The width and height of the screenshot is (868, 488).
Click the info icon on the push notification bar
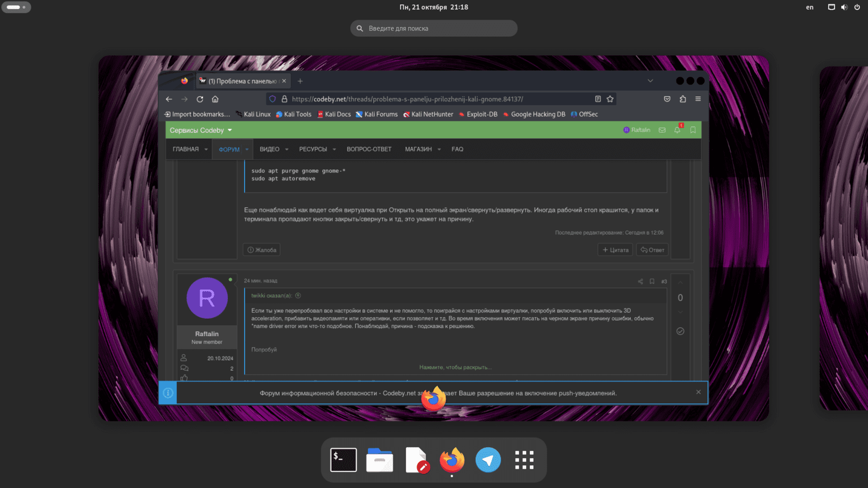coord(168,393)
